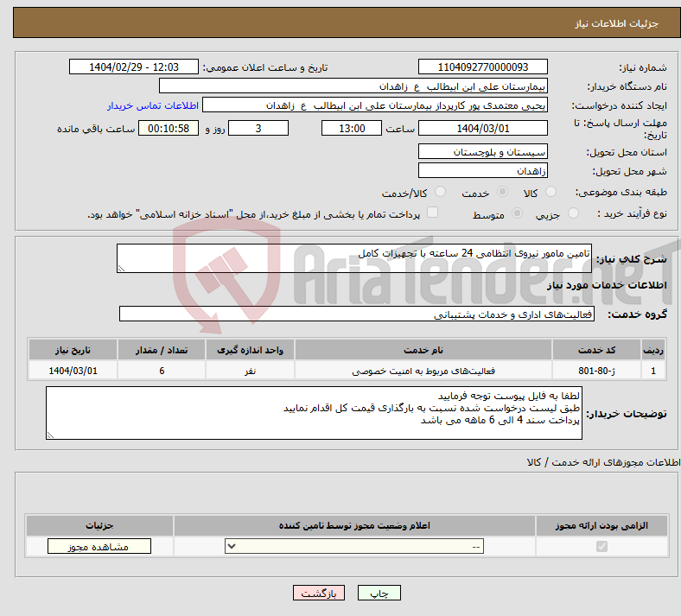681x616 pixels.
Task: Click the deadline time field 13:00
Action: (352, 128)
